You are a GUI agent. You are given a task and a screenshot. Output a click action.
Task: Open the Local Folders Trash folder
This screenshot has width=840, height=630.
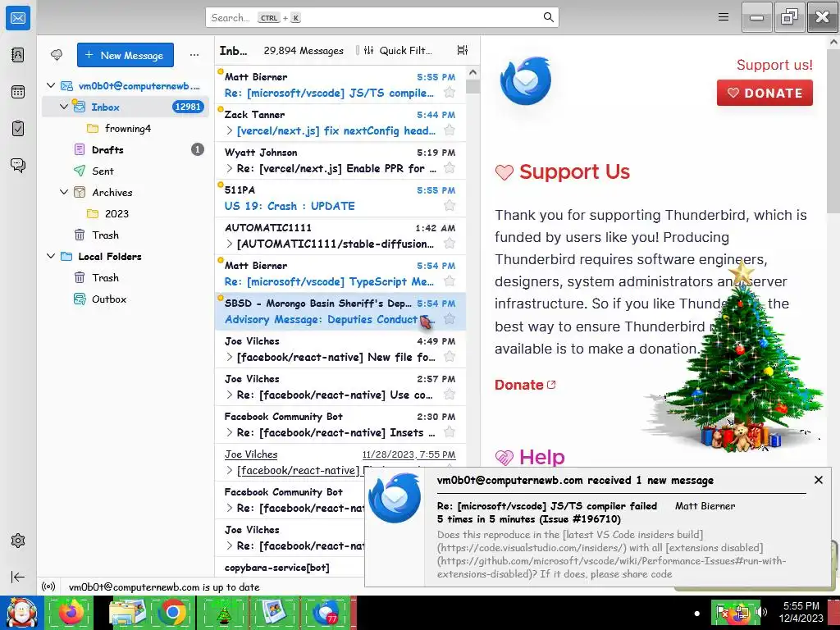click(x=126, y=277)
